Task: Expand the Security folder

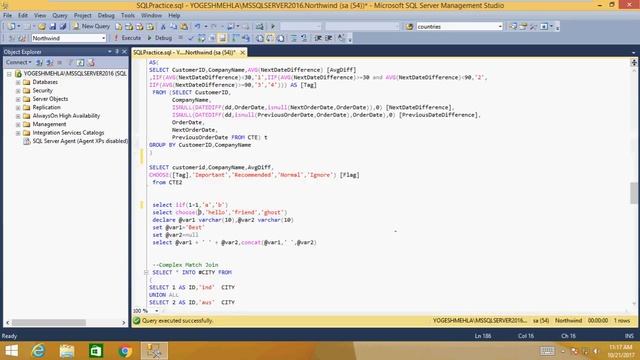Action: pyautogui.click(x=18, y=91)
